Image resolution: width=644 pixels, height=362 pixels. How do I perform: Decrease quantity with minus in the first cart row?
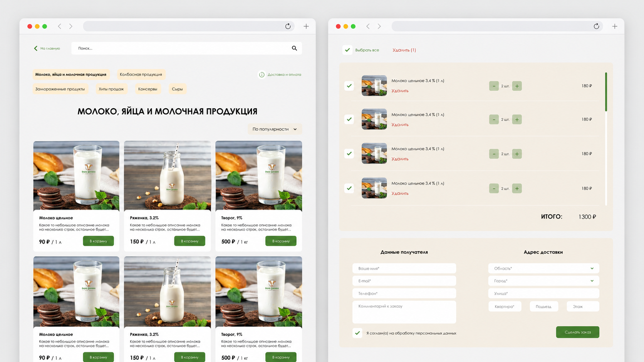[494, 86]
